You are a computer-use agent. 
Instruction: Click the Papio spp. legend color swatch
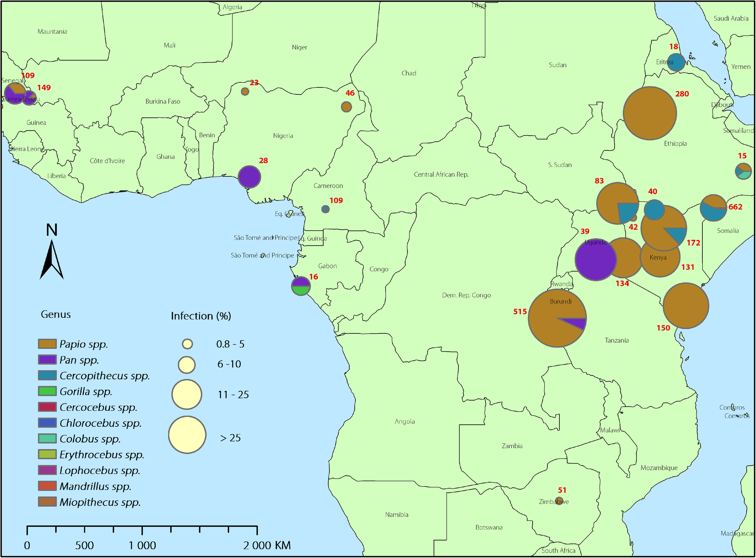pyautogui.click(x=47, y=344)
